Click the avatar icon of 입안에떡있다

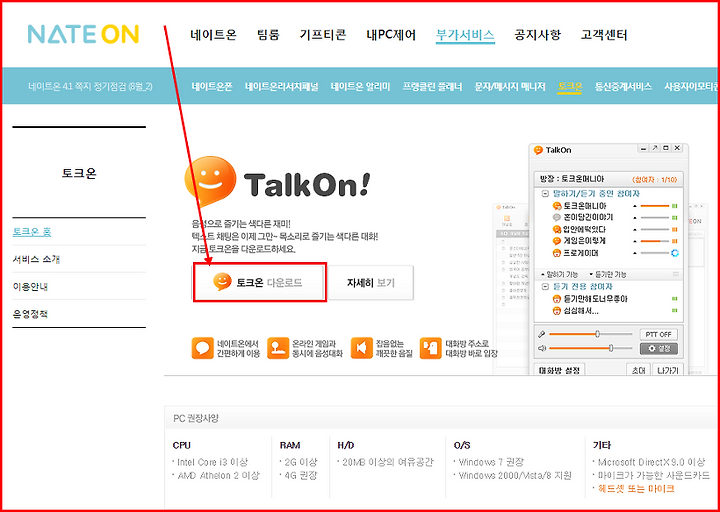[x=557, y=229]
